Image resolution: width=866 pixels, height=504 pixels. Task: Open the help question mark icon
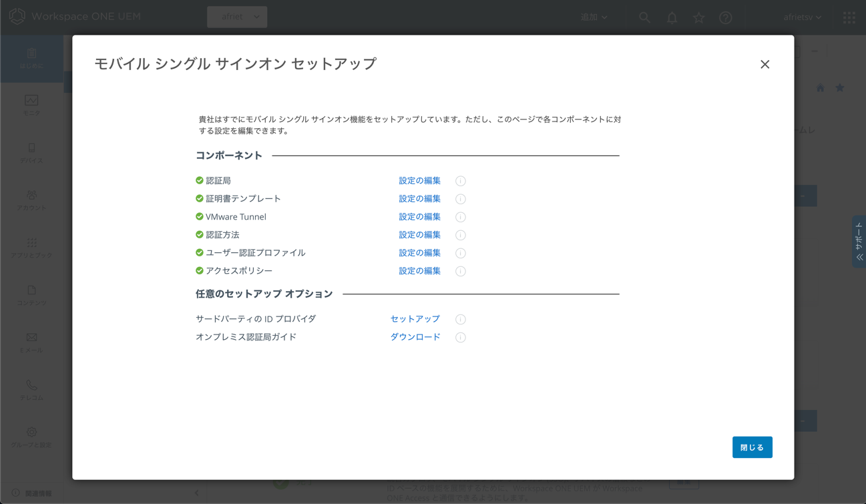pos(726,18)
